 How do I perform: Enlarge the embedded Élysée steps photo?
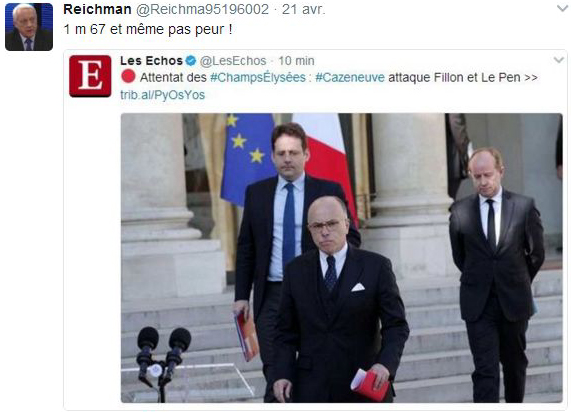342,258
